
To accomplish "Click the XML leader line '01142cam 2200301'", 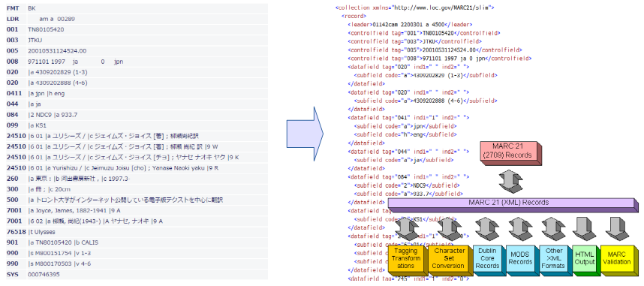I will (x=411, y=25).
